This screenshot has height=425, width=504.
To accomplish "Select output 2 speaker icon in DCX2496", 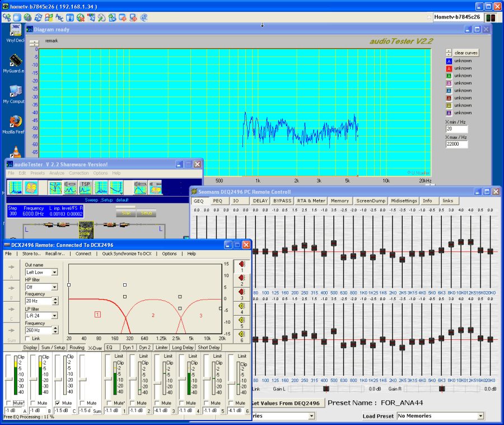I will [242, 280].
